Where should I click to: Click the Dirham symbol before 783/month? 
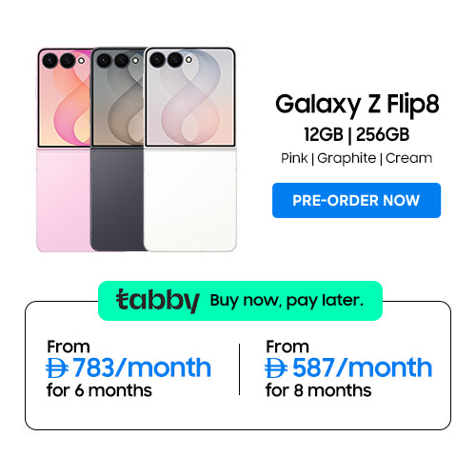pyautogui.click(x=57, y=368)
